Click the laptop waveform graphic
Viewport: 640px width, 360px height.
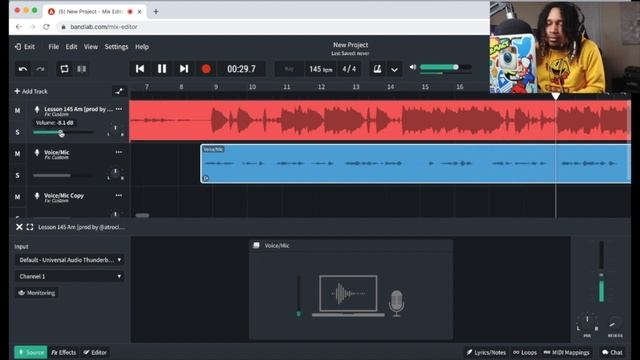348,296
